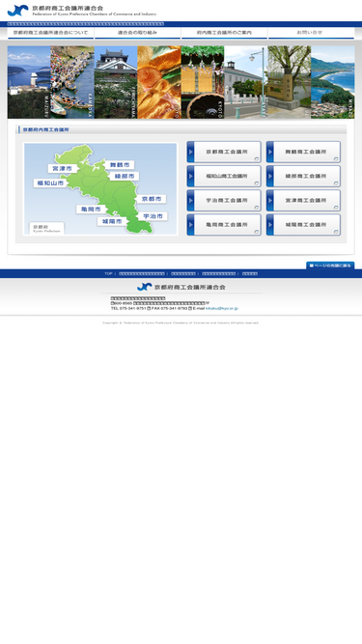The image size is (362, 644).
Task: Open the 福知山商工会議所 link button
Action: coord(224,176)
